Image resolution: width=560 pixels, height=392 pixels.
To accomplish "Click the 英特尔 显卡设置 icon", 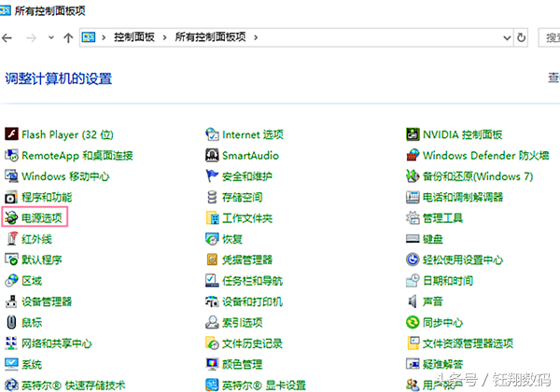I will coord(212,385).
